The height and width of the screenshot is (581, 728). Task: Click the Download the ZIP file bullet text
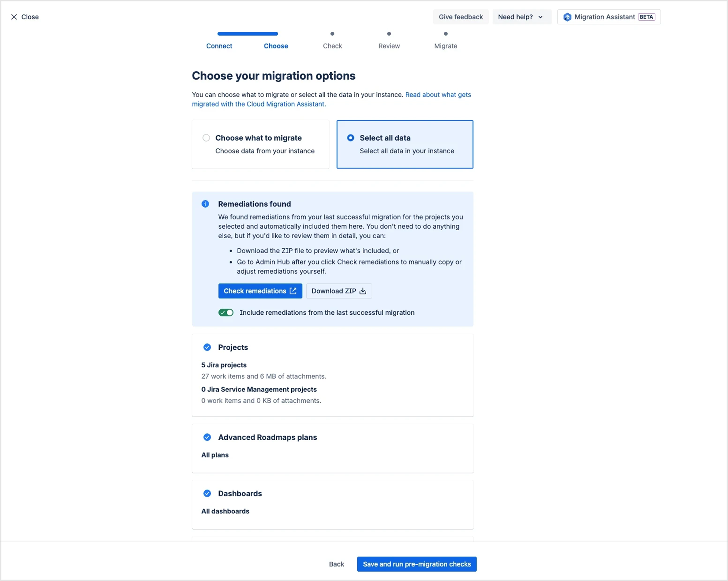(x=318, y=251)
